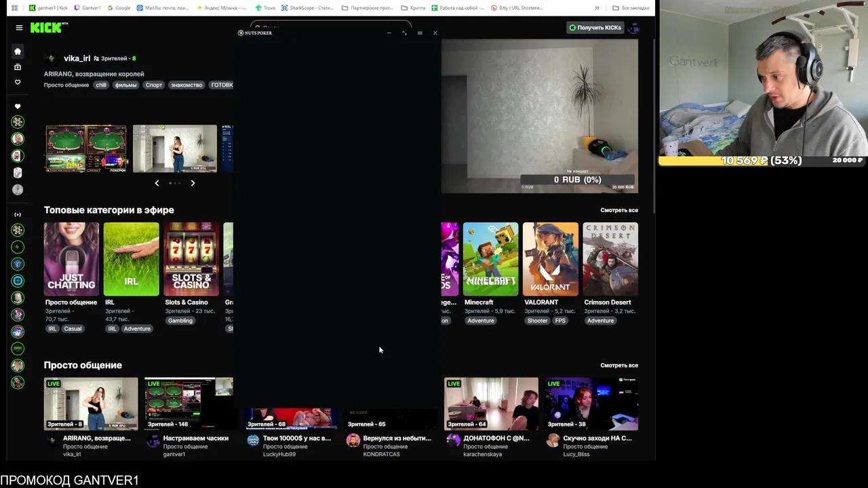Viewport: 868px width, 488px height.
Task: Open Just Chatting category card
Action: coord(71,259)
